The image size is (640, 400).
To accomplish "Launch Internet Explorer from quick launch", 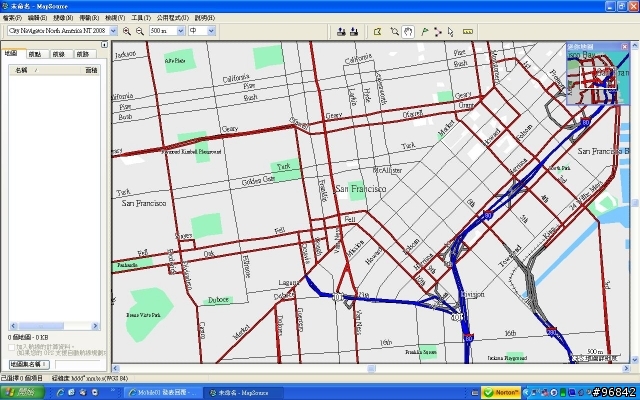I will click(60, 392).
